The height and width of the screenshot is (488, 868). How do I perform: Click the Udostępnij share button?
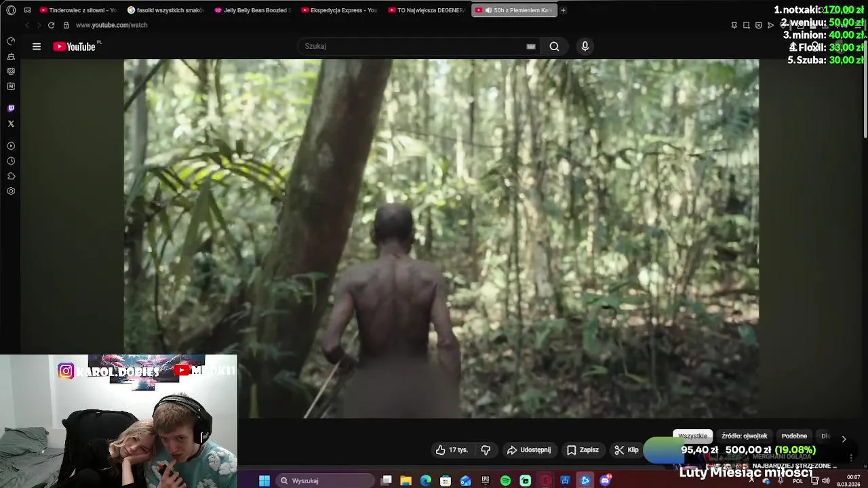point(529,450)
